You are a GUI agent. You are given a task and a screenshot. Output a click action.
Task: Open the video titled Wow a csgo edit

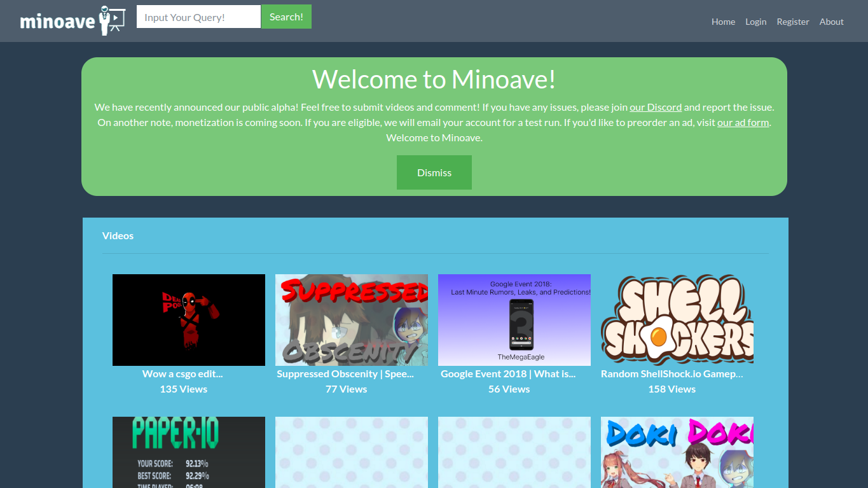coord(183,373)
